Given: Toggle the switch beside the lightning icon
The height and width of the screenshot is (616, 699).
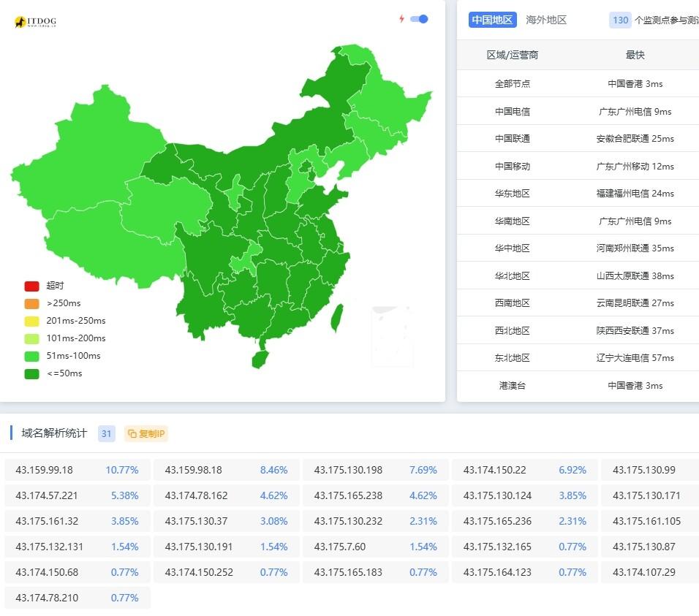Looking at the screenshot, I should pyautogui.click(x=417, y=20).
